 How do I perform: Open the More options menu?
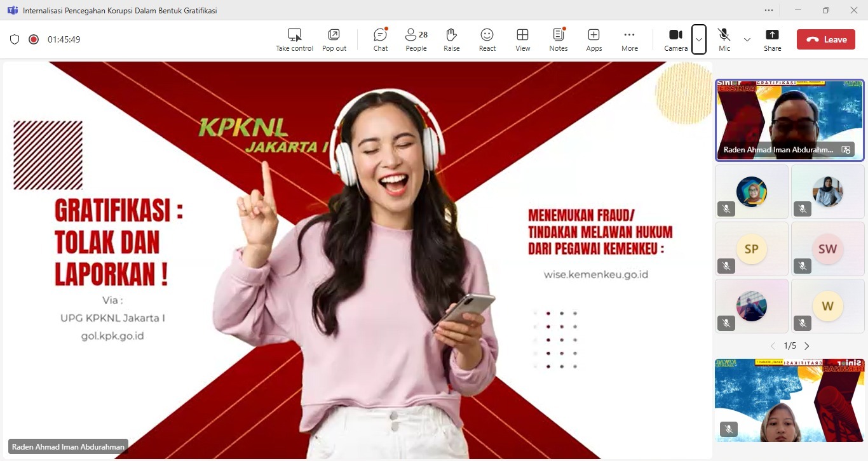pyautogui.click(x=629, y=39)
